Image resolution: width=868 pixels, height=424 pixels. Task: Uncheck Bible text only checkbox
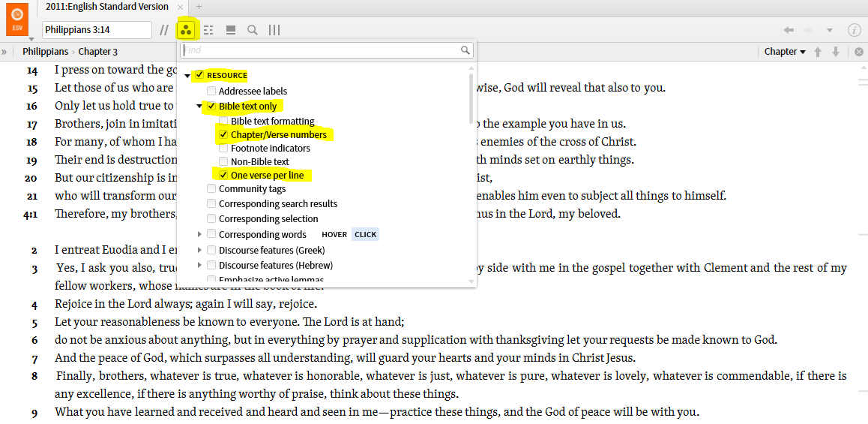pos(211,106)
